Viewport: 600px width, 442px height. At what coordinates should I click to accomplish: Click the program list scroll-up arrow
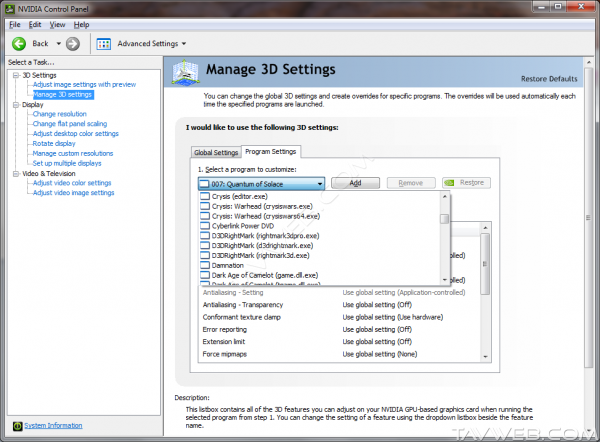coord(444,196)
